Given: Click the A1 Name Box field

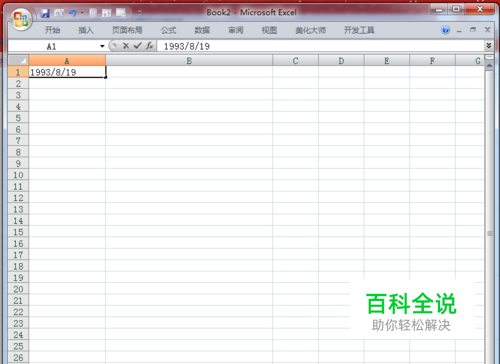Looking at the screenshot, I should click(53, 46).
